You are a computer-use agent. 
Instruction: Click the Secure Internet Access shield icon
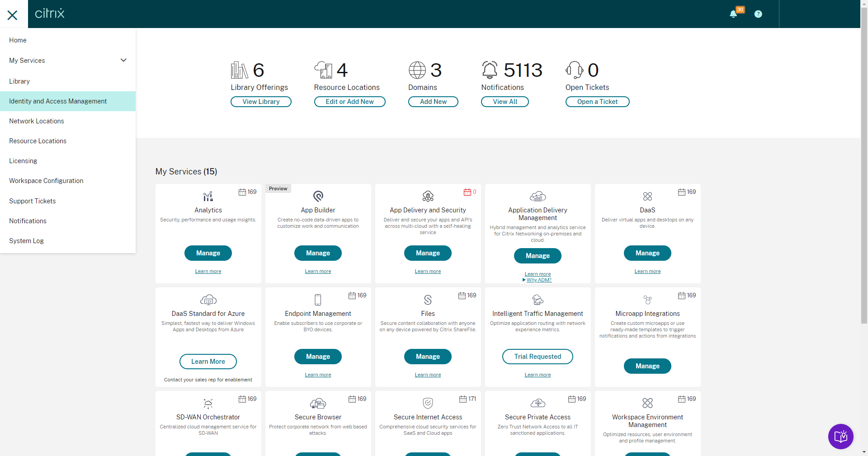(428, 403)
